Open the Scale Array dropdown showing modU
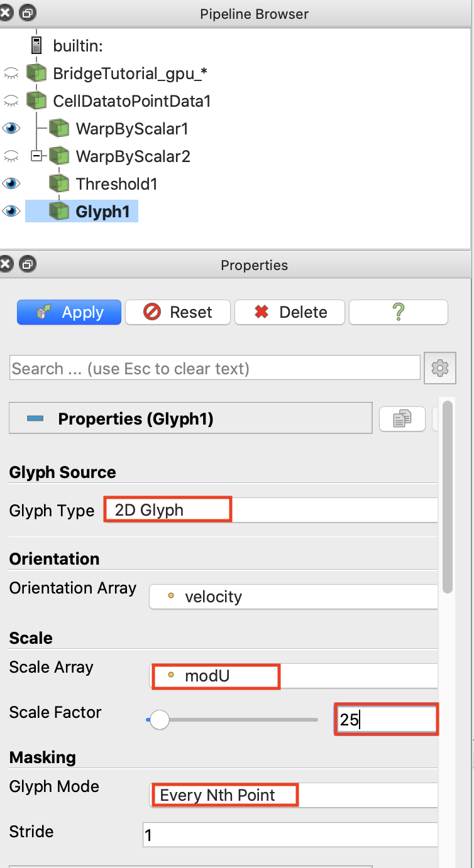The height and width of the screenshot is (868, 474). 293,676
